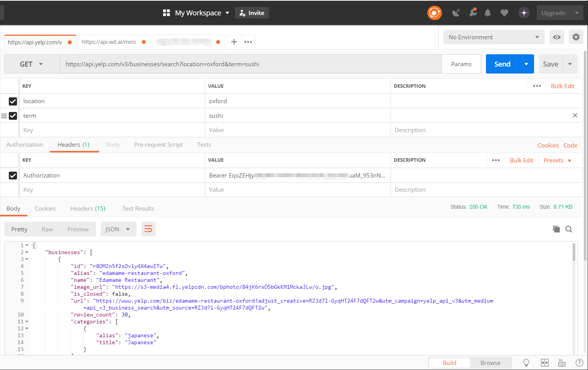Open headers table options ellipsis
The height and width of the screenshot is (370, 588).
[496, 160]
